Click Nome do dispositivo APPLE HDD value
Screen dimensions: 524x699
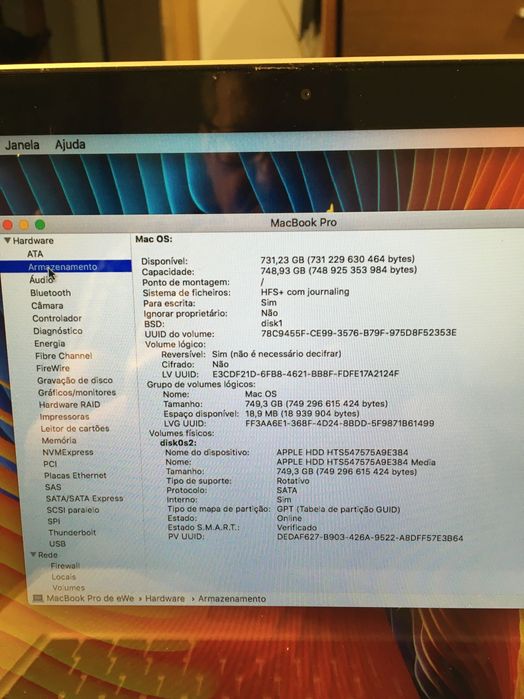(342, 452)
